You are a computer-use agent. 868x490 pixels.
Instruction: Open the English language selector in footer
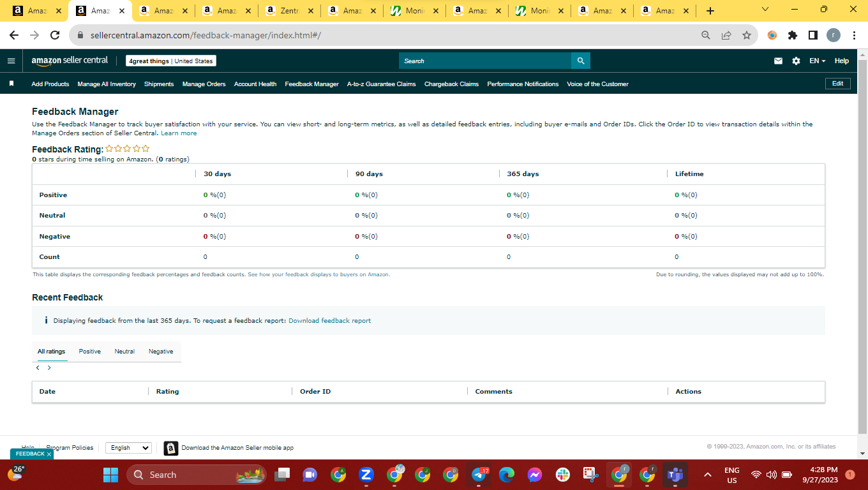coord(128,448)
